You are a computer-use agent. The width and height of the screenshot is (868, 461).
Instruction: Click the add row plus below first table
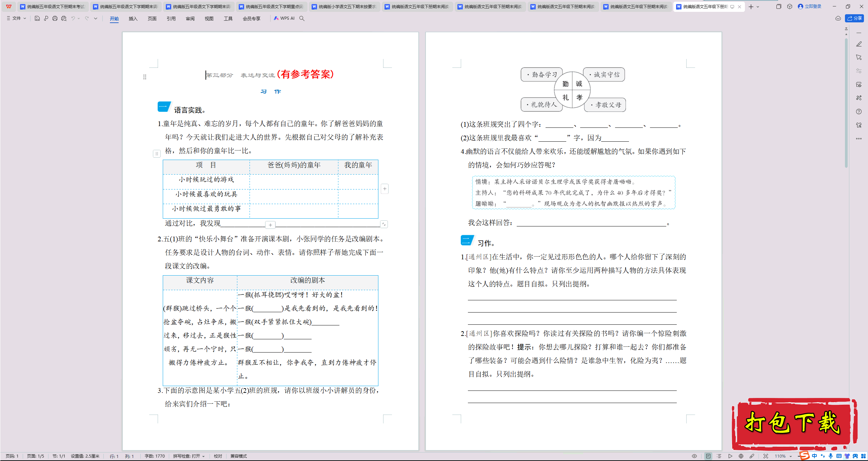point(270,225)
